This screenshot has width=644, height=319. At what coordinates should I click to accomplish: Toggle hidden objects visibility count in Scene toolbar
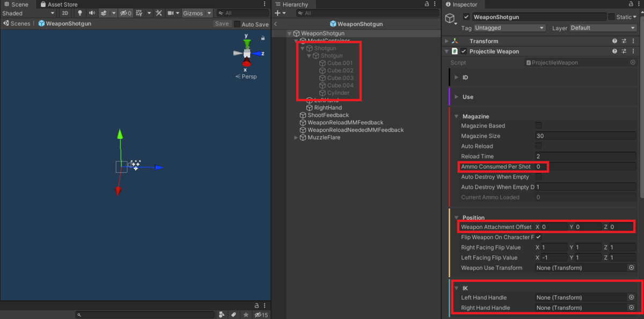click(126, 13)
